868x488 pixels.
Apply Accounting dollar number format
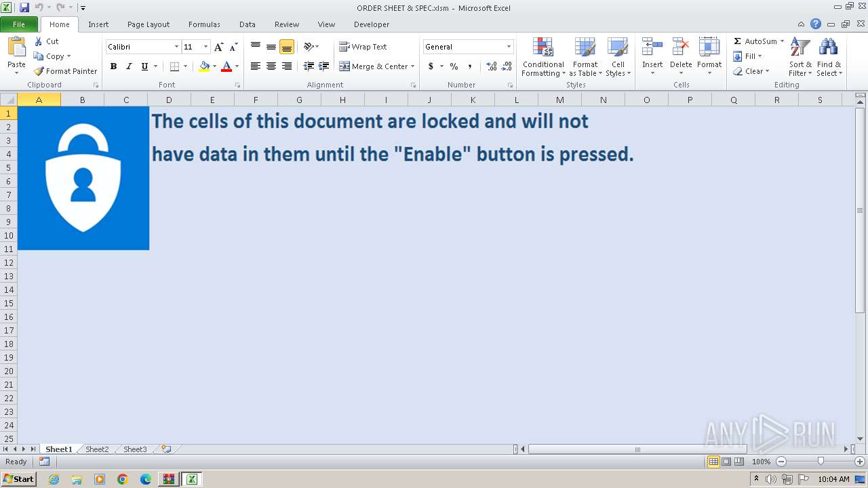click(x=431, y=66)
